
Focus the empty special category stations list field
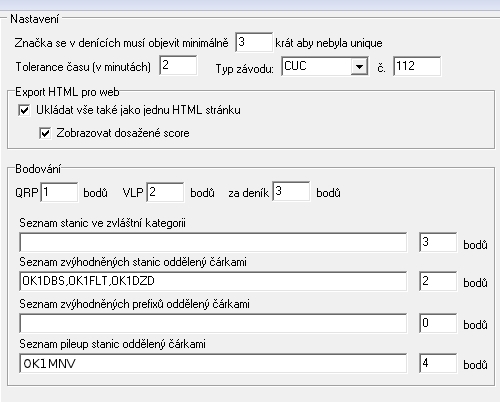pos(213,242)
